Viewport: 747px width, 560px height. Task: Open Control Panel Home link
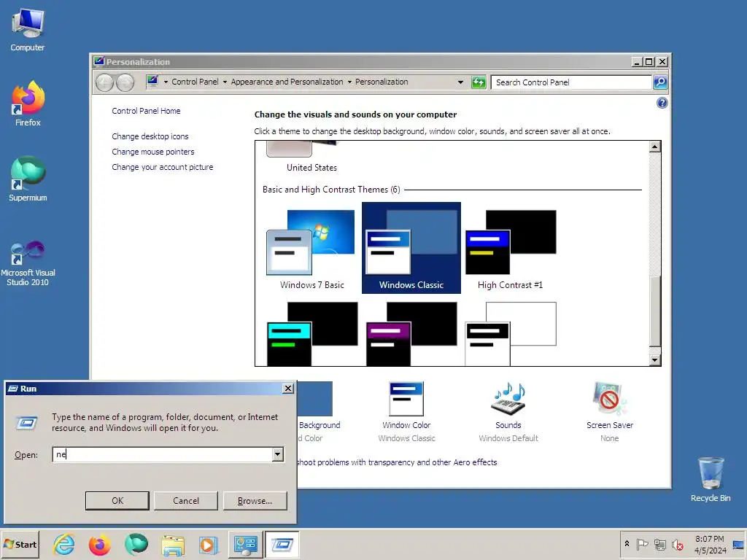click(x=146, y=111)
